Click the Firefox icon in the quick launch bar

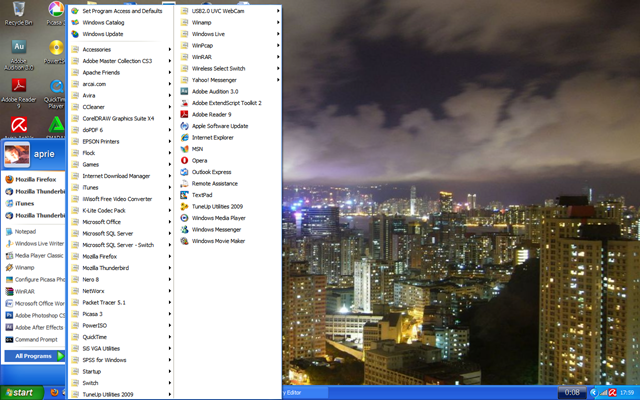54,393
